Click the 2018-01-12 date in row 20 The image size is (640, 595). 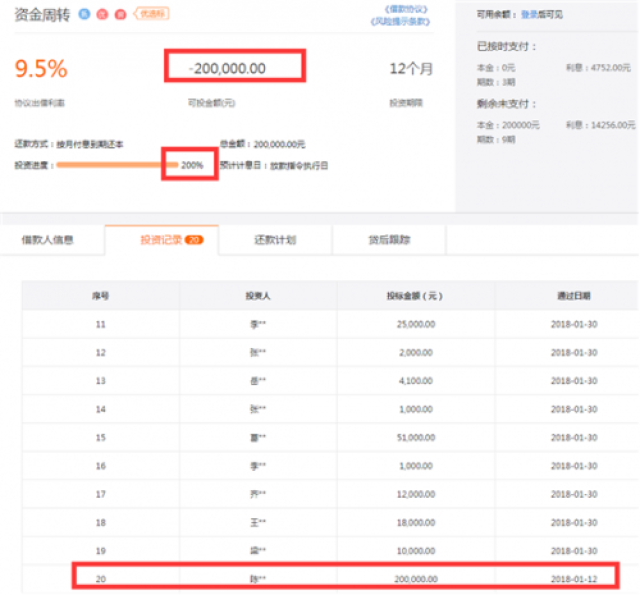(574, 579)
